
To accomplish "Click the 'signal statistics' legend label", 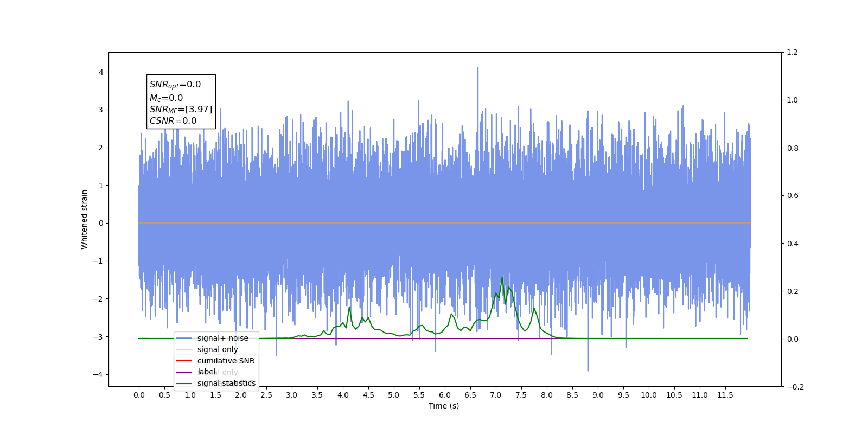I will tap(226, 383).
